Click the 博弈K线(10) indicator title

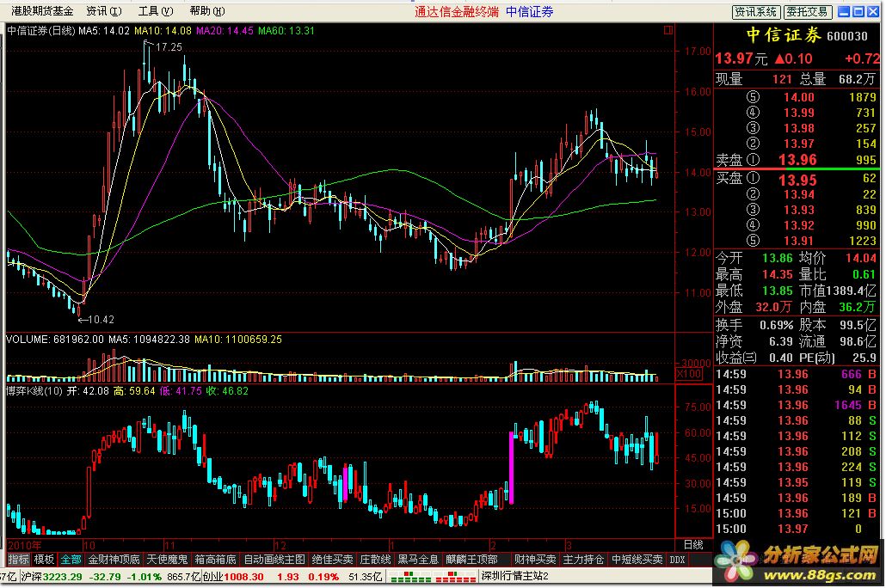coord(35,391)
